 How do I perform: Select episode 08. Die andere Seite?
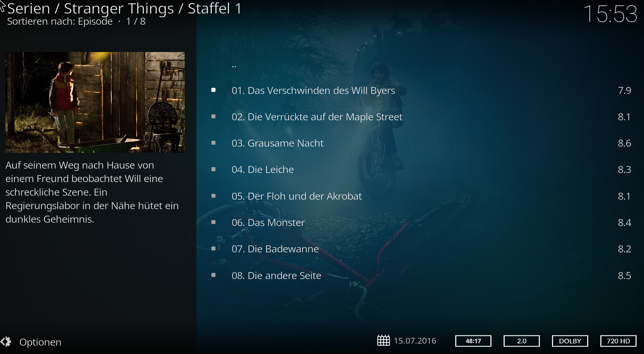[420, 275]
